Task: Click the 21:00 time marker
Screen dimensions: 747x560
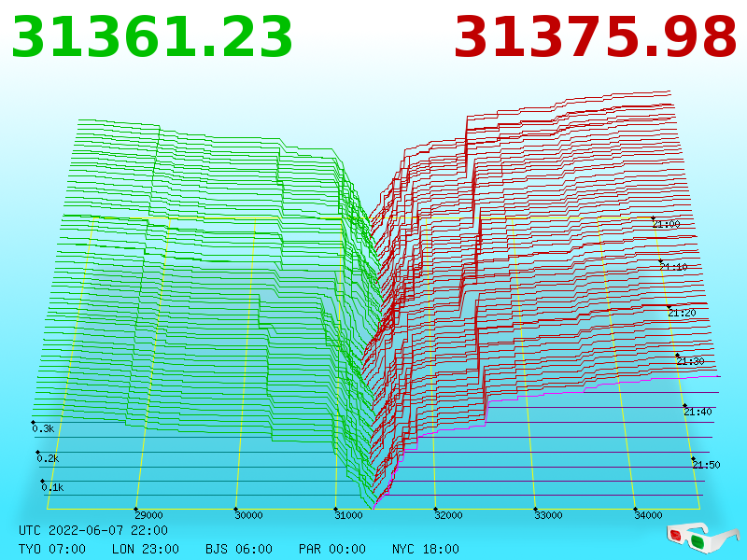Action: [667, 224]
